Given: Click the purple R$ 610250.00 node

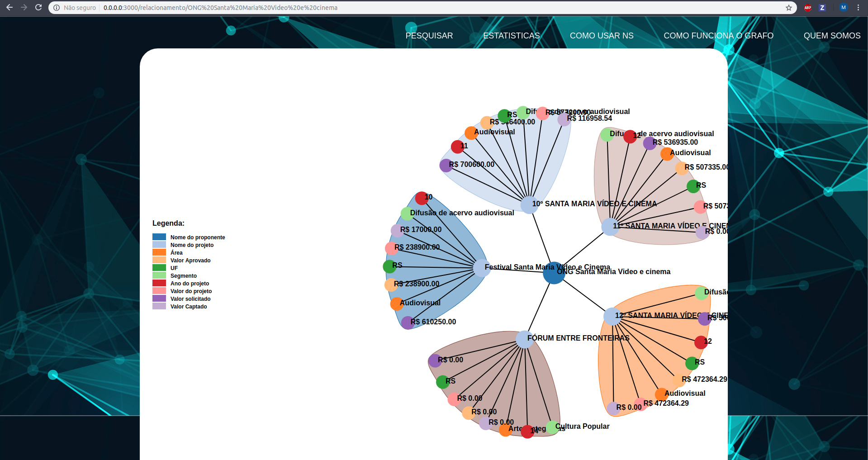Looking at the screenshot, I should [x=408, y=322].
